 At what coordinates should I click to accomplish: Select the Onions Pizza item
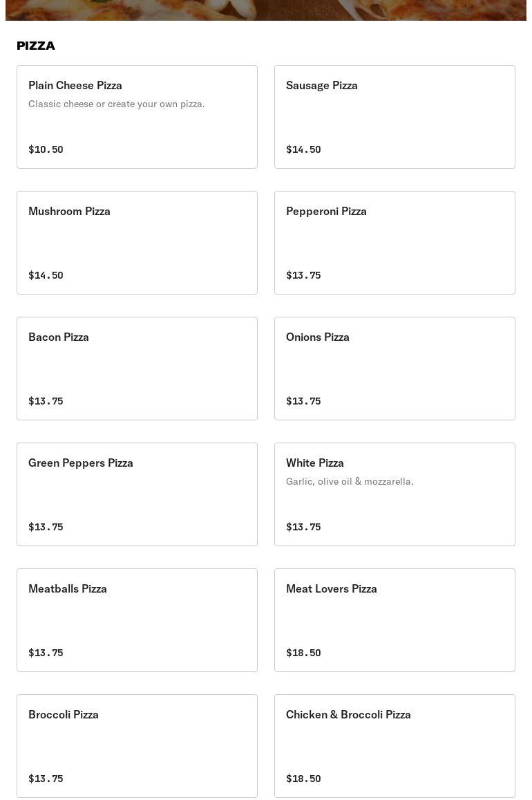(395, 369)
